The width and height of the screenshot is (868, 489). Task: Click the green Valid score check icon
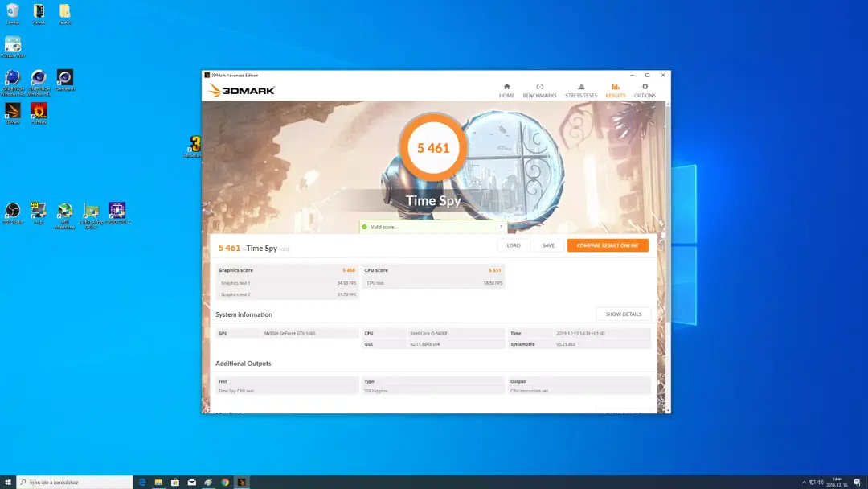[364, 227]
